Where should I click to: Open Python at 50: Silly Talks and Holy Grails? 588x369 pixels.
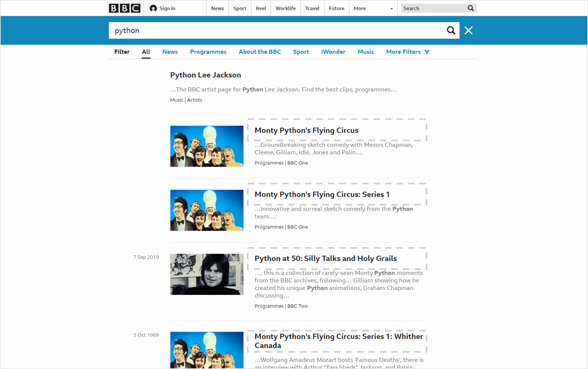point(325,259)
